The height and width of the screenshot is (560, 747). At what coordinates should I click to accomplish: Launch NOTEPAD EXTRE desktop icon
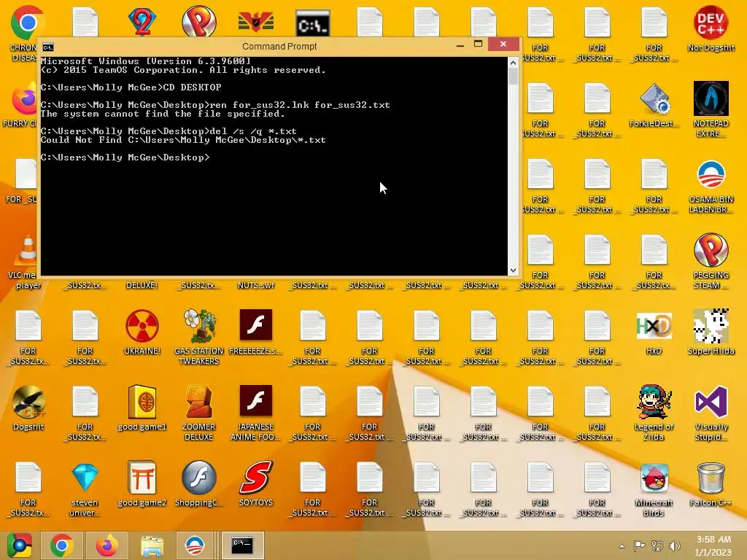[x=711, y=109]
